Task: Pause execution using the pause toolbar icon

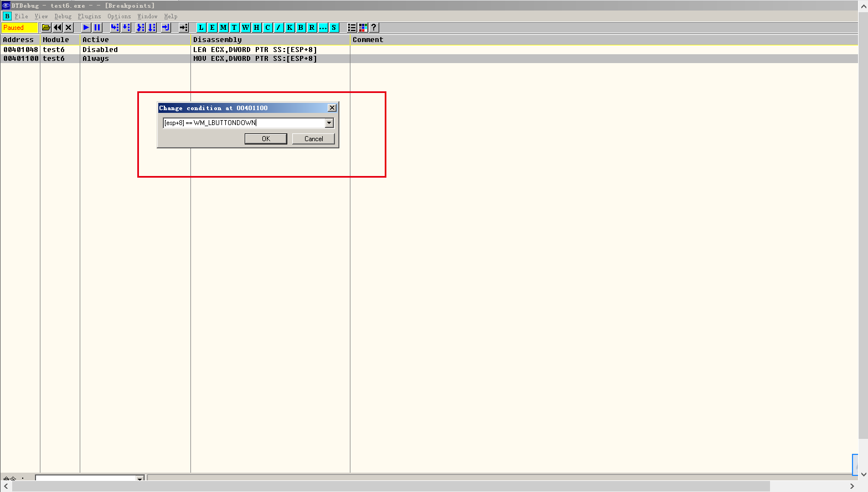Action: (x=97, y=28)
